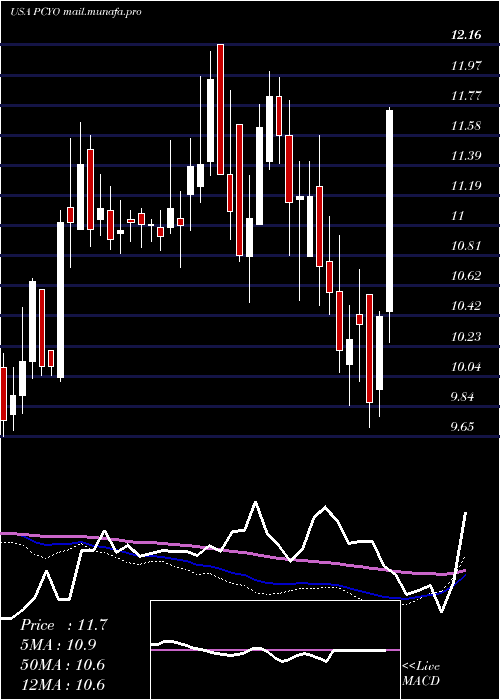Click the '<<Live MACD' label

[421, 674]
